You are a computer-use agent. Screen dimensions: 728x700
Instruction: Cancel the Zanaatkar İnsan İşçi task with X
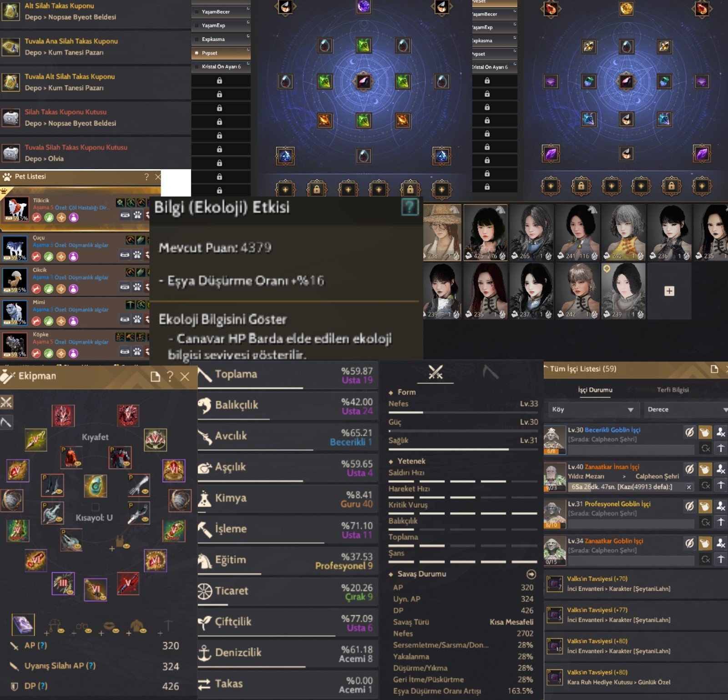pyautogui.click(x=689, y=487)
